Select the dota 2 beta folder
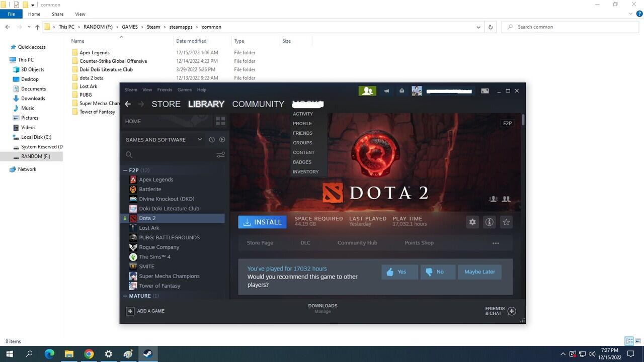Viewport: 644px width, 362px height. coord(92,78)
